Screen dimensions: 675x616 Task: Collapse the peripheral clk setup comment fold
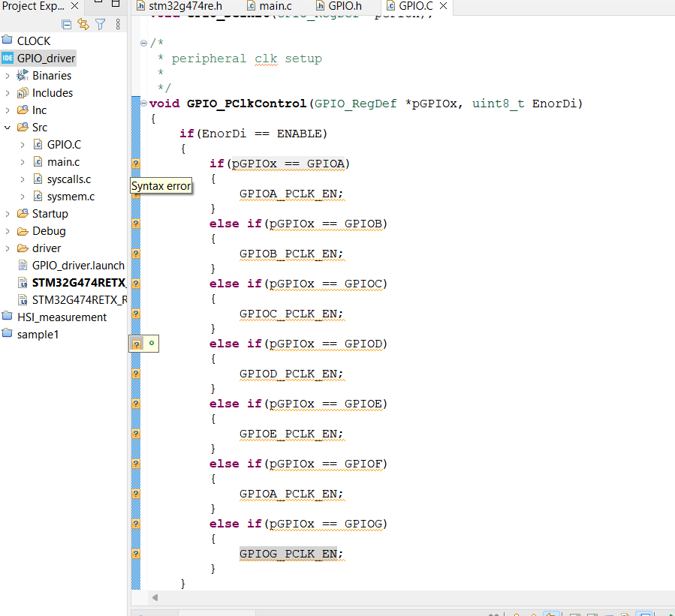pyautogui.click(x=143, y=43)
